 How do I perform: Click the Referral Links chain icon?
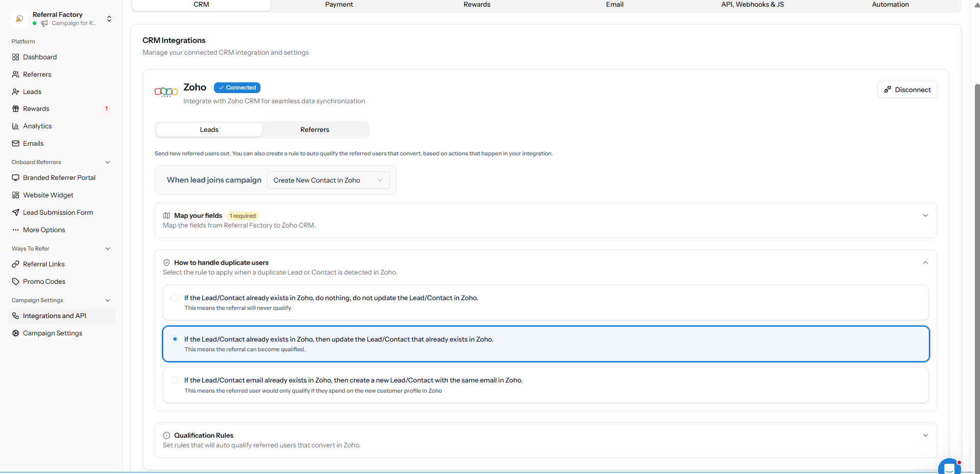point(15,264)
